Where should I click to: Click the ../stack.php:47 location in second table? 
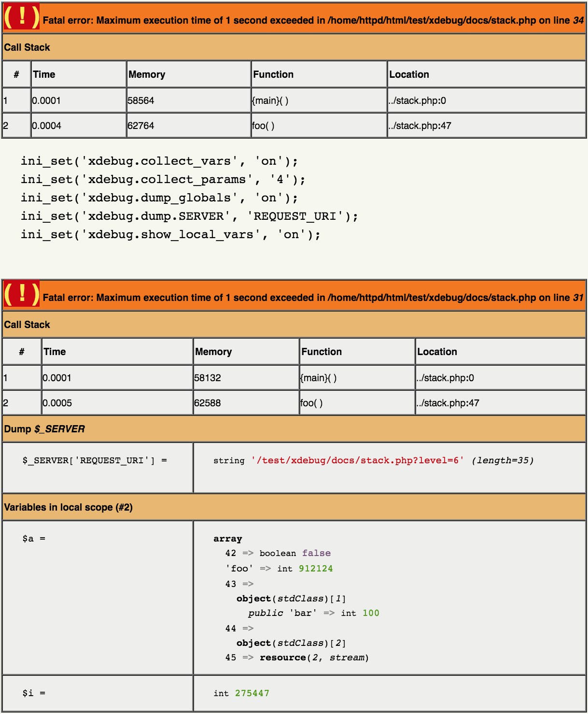(x=448, y=403)
